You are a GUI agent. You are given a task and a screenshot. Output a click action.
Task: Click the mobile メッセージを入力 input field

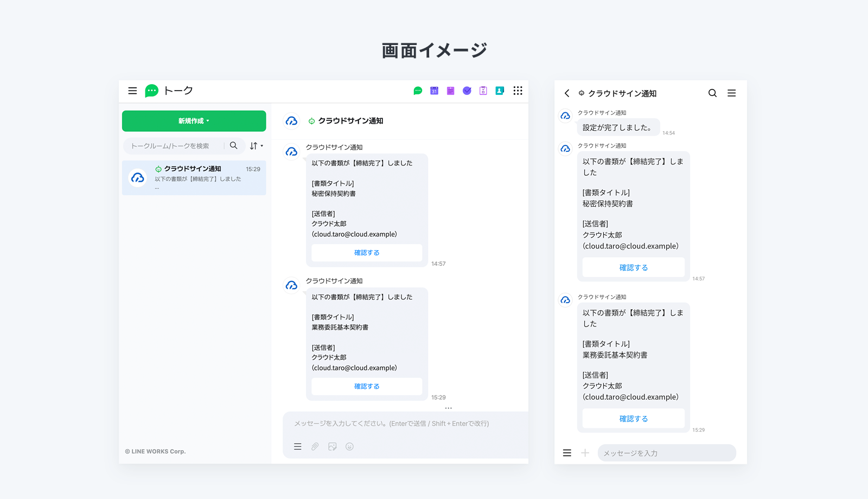[x=666, y=453]
